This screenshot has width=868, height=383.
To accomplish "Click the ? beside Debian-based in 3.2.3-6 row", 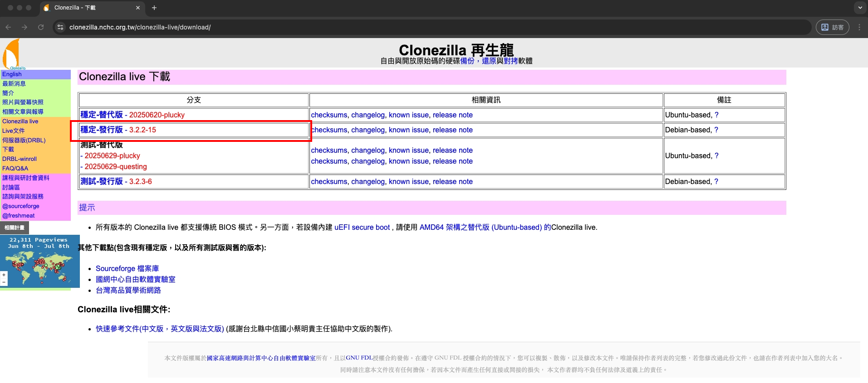I will click(716, 182).
